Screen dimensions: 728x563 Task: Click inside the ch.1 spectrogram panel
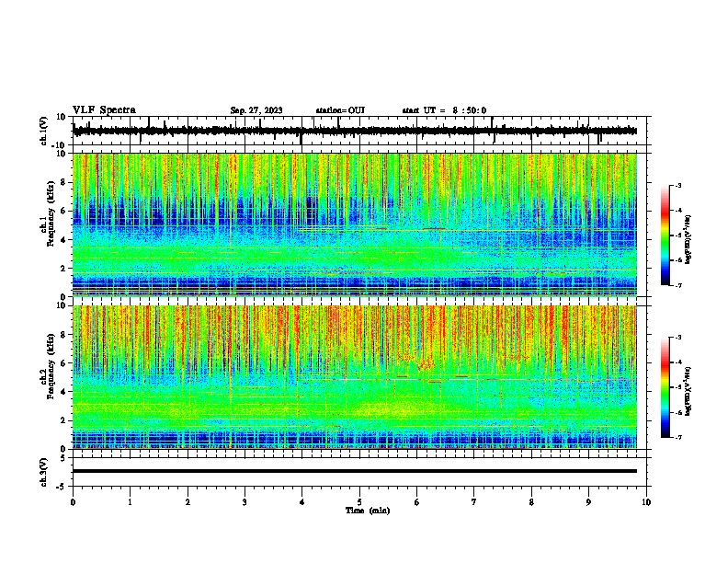[x=355, y=224]
